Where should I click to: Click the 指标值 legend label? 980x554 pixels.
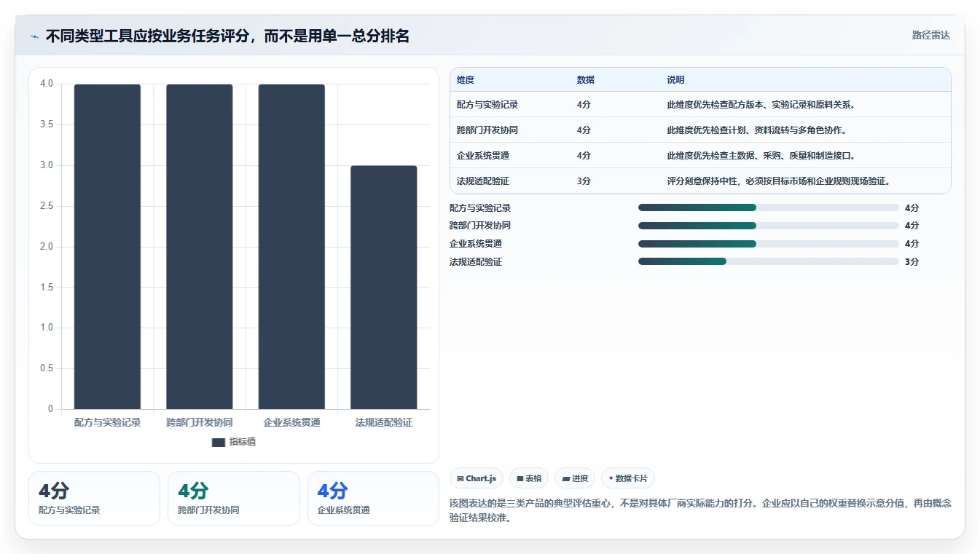pos(243,442)
